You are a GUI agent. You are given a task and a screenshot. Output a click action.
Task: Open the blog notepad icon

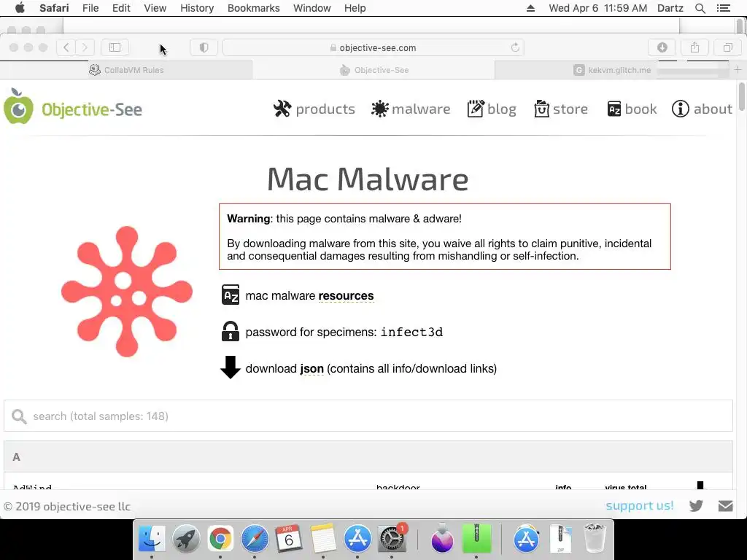pyautogui.click(x=476, y=109)
